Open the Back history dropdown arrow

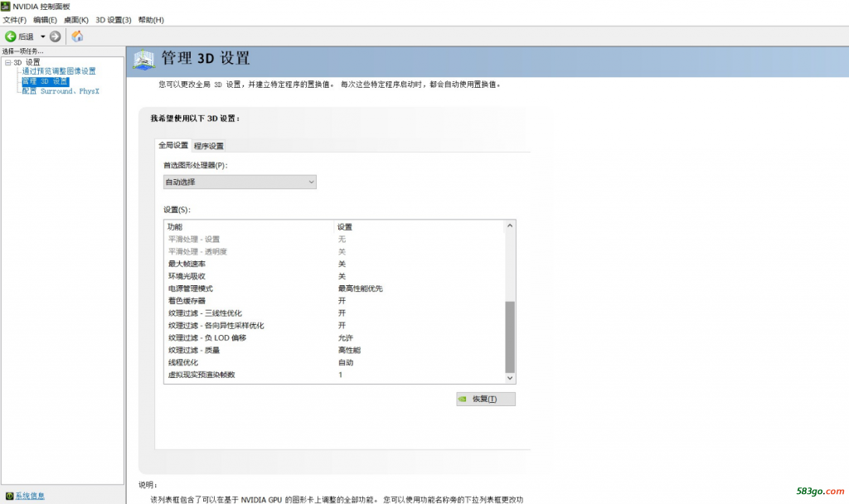[43, 36]
